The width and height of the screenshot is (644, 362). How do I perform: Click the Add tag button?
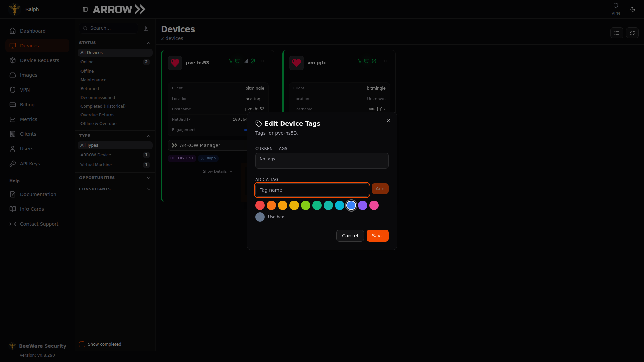(380, 189)
